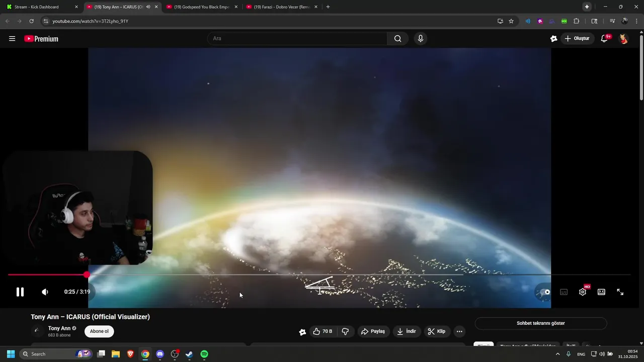644x362 pixels.
Task: Start voice search with the microphone icon
Action: [x=421, y=39]
